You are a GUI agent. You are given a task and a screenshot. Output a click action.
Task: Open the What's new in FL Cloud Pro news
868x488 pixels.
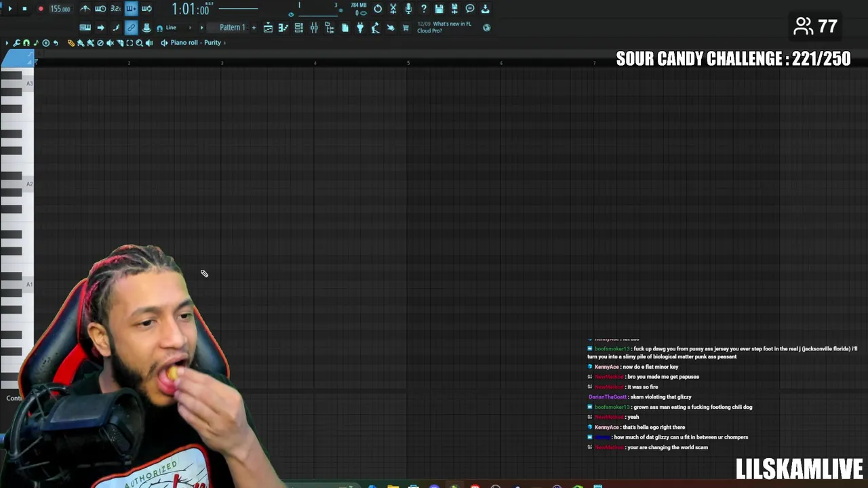pos(445,27)
